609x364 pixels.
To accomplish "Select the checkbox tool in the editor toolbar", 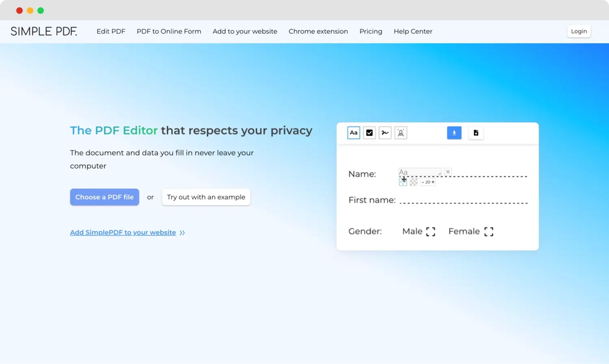I will 370,133.
